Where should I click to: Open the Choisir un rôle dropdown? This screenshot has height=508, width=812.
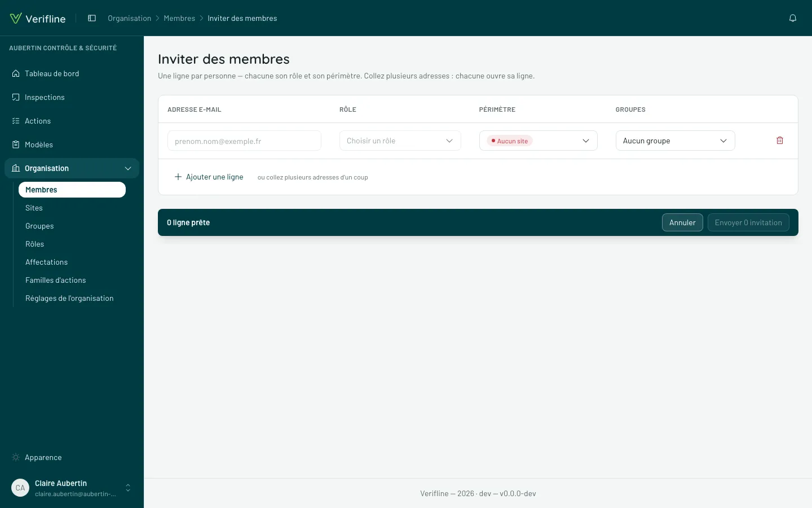400,141
